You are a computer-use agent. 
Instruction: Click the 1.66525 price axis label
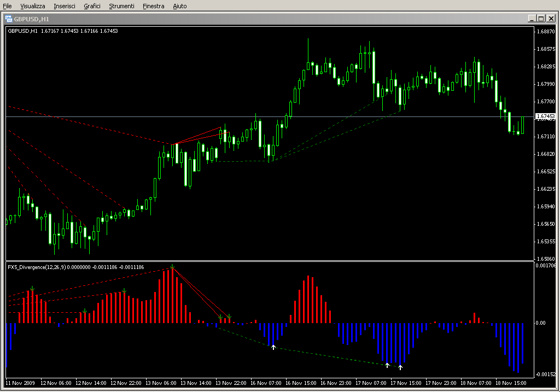(x=546, y=171)
